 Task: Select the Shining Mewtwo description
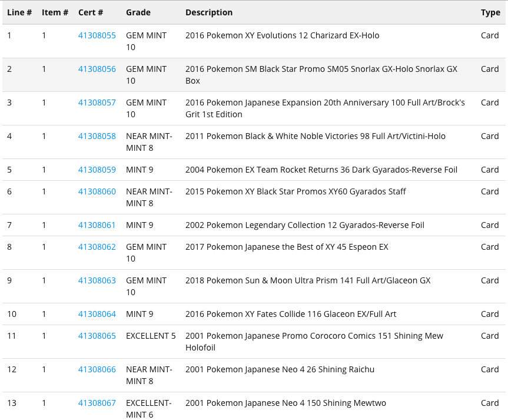coord(285,403)
